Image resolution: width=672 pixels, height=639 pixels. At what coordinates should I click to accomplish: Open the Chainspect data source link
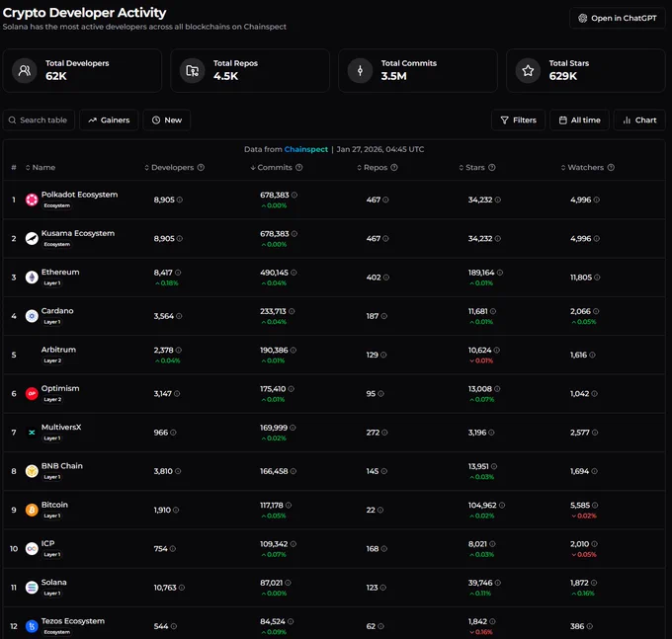pos(306,149)
